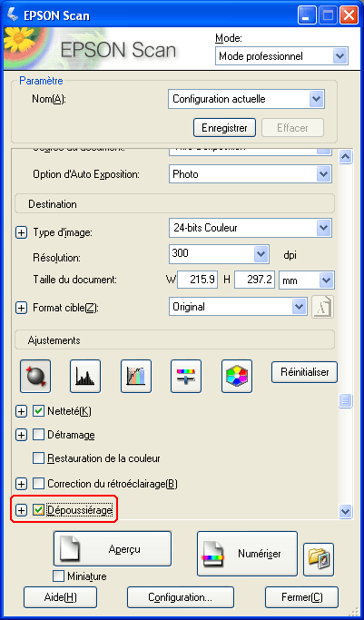This screenshot has width=364, height=620.
Task: Click the Taille du document label
Action: coord(75,280)
